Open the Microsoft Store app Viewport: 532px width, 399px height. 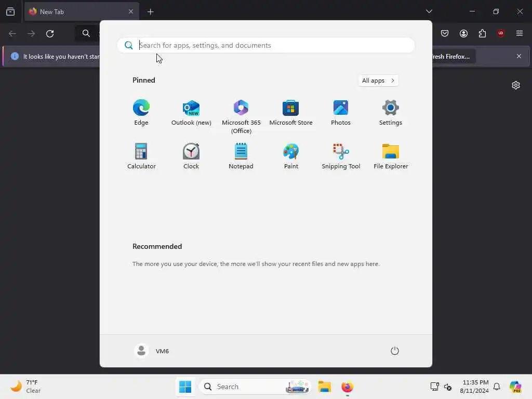[291, 113]
